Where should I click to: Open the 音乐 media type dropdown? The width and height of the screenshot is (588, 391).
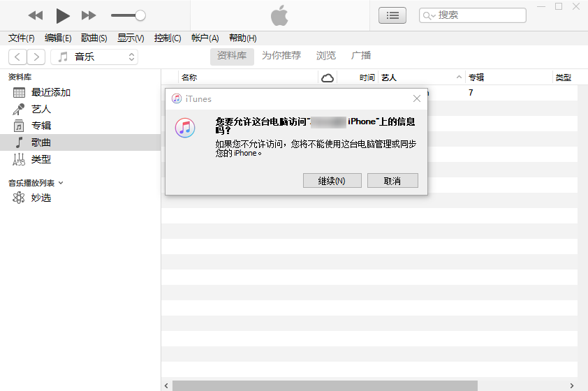[94, 57]
